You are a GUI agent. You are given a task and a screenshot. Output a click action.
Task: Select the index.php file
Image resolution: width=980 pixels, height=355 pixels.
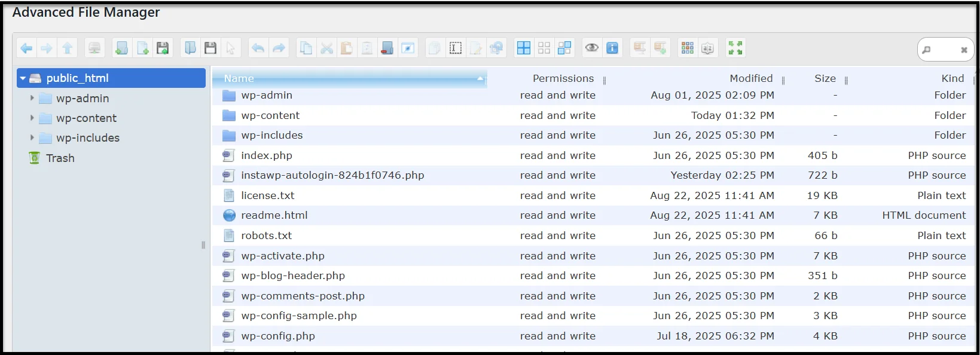pos(593,155)
